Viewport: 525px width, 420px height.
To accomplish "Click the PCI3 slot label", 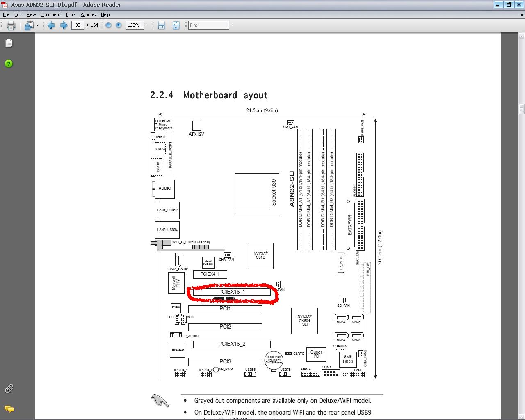I will [x=225, y=361].
